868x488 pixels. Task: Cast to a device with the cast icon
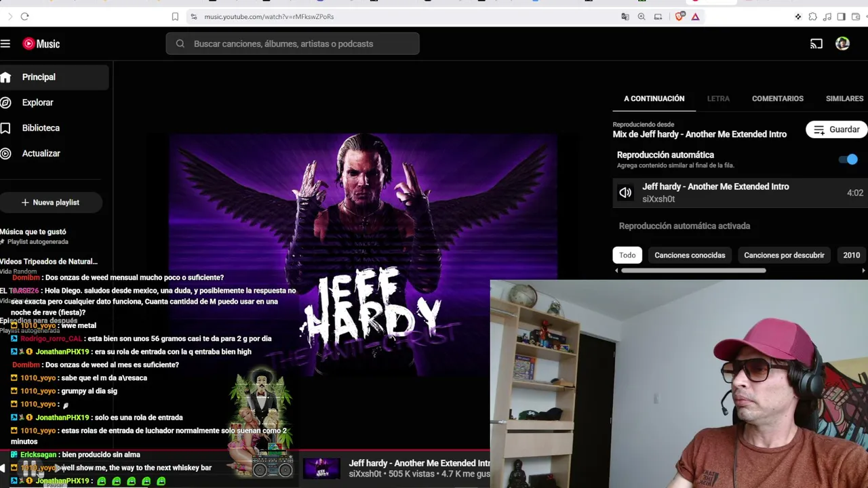tap(816, 44)
